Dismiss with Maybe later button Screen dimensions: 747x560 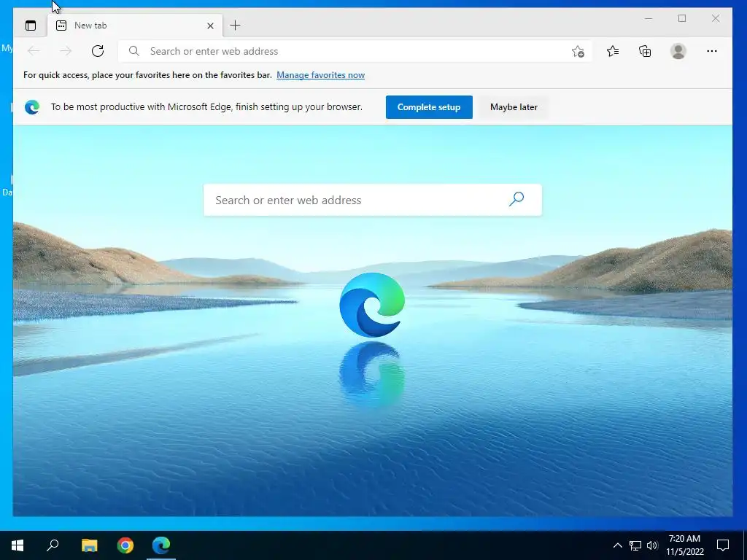pos(514,107)
